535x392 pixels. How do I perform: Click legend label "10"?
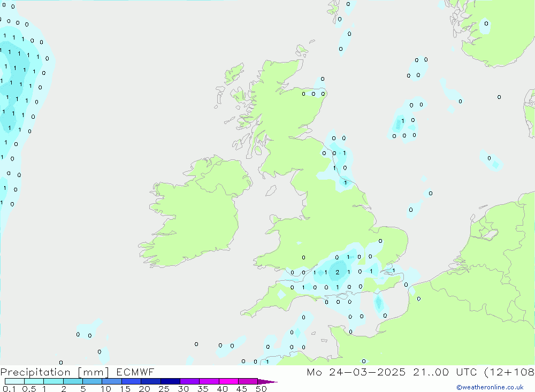coord(106,389)
